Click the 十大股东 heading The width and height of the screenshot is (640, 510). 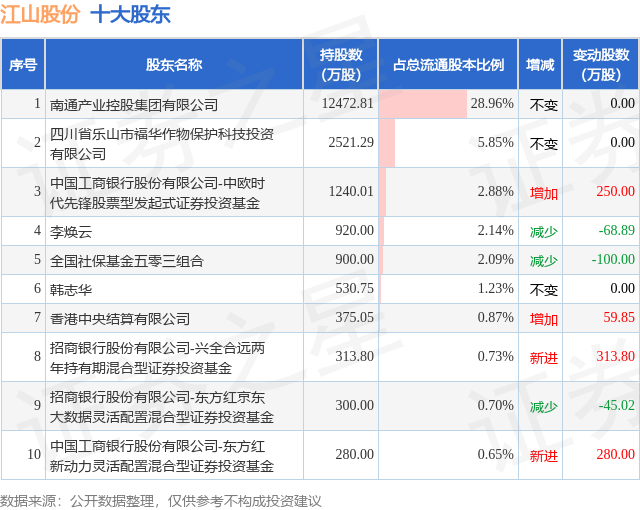tap(130, 15)
